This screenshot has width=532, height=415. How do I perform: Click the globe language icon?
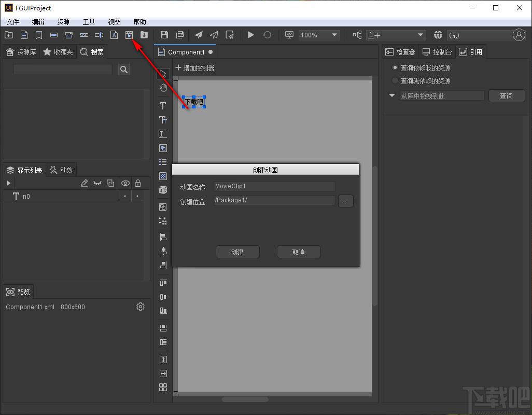pyautogui.click(x=438, y=35)
